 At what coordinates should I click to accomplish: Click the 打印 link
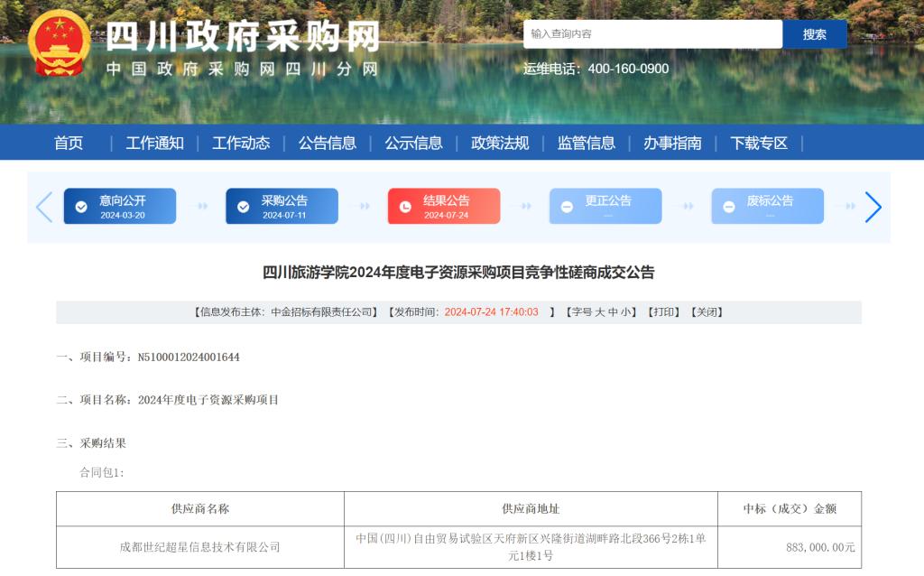(x=663, y=312)
